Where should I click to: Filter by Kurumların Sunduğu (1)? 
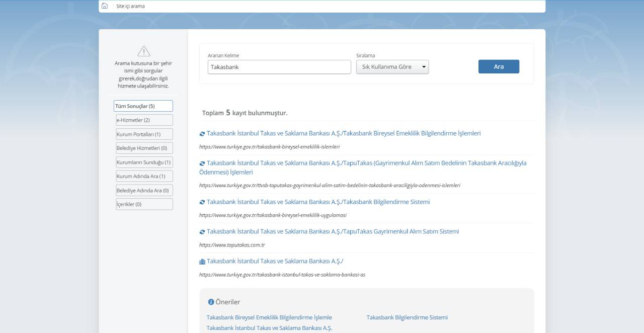144,162
